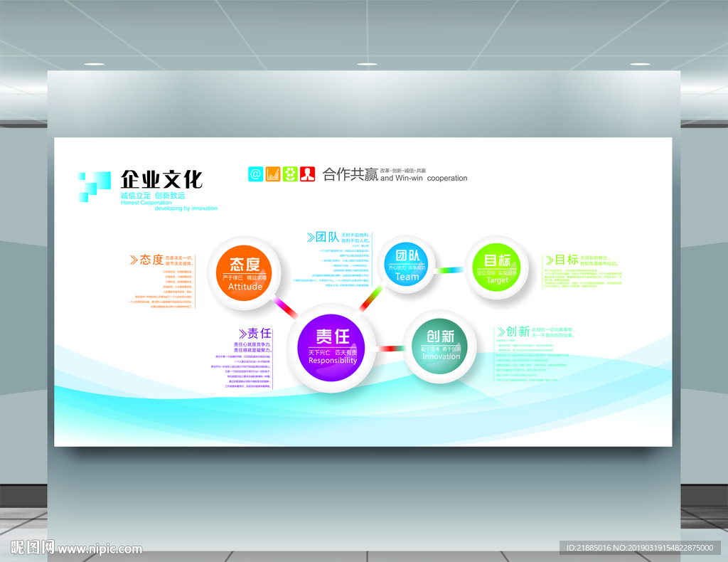This screenshot has height=562, width=728.
Task: Click the purple Responsibility circle
Action: coord(331,348)
